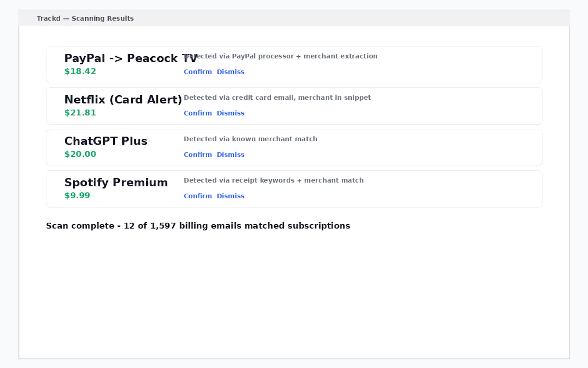Dismiss the Spotify Premium subscription
This screenshot has height=368, width=588.
pyautogui.click(x=230, y=196)
